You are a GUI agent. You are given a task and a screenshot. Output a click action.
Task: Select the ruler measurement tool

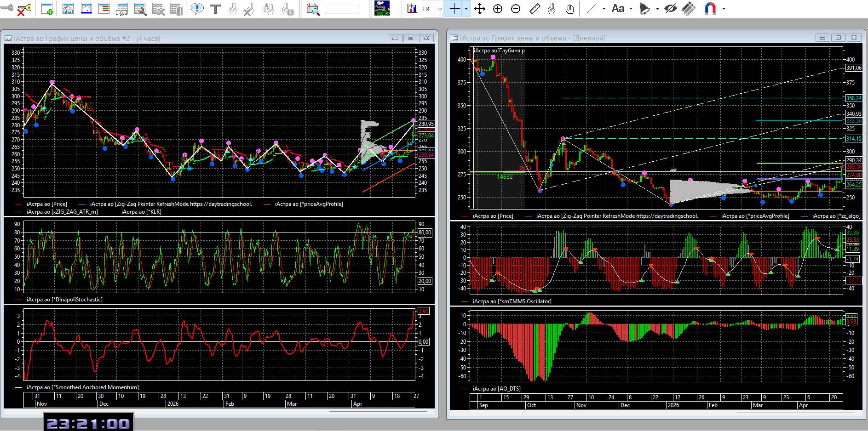click(x=535, y=9)
